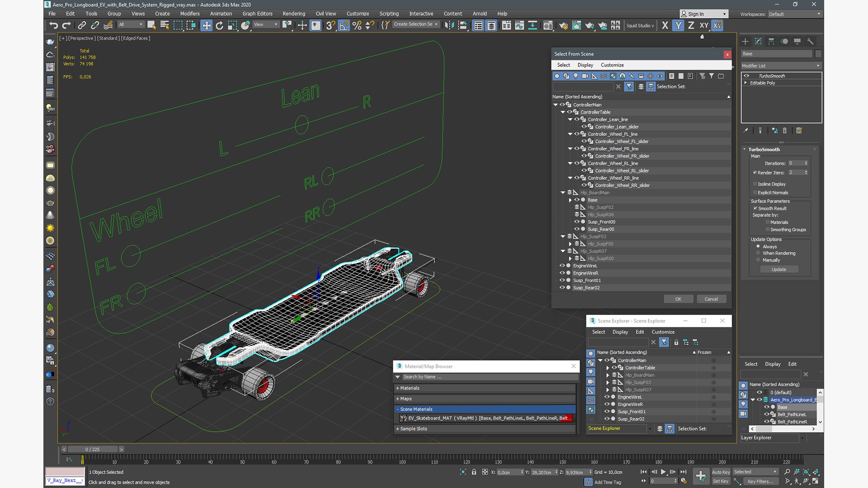Select the When Rendering radio option
Viewport: 868px width, 488px height.
point(758,253)
